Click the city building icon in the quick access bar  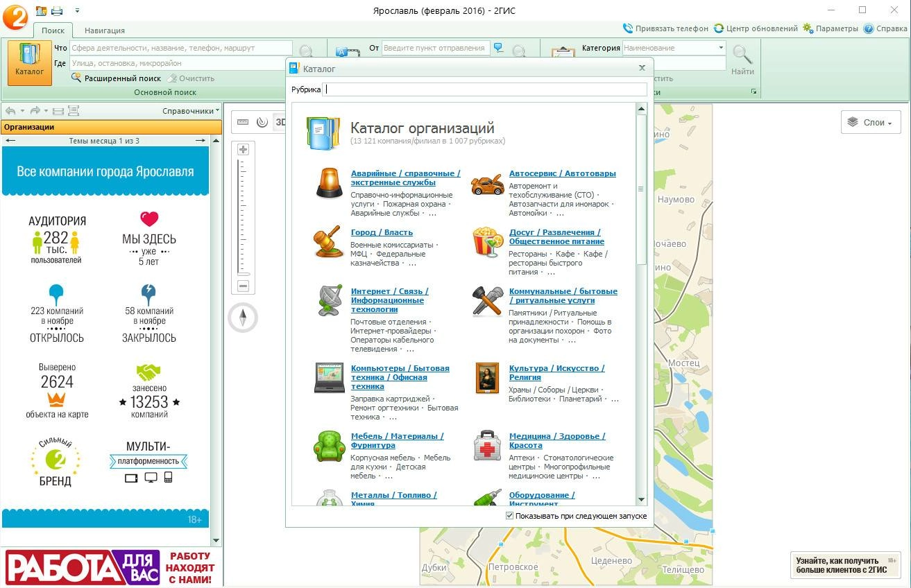pyautogui.click(x=41, y=10)
